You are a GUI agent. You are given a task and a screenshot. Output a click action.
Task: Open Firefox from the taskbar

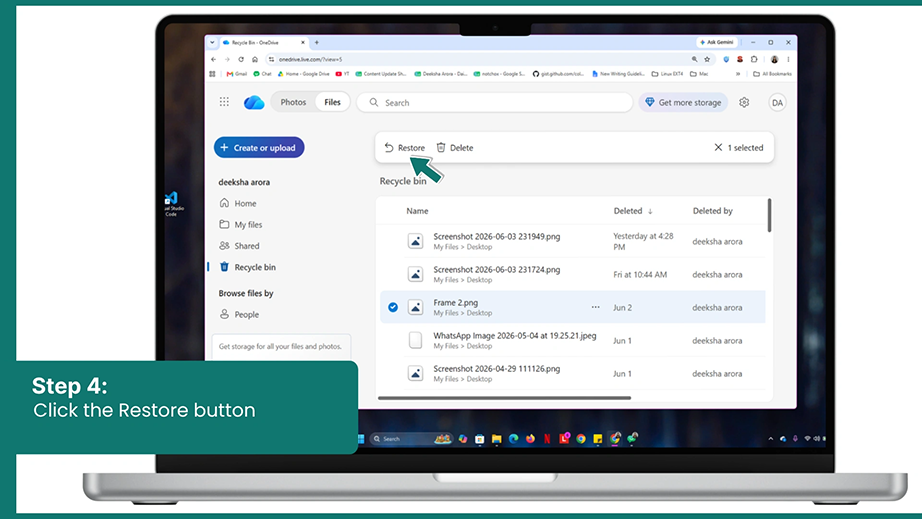[530, 438]
